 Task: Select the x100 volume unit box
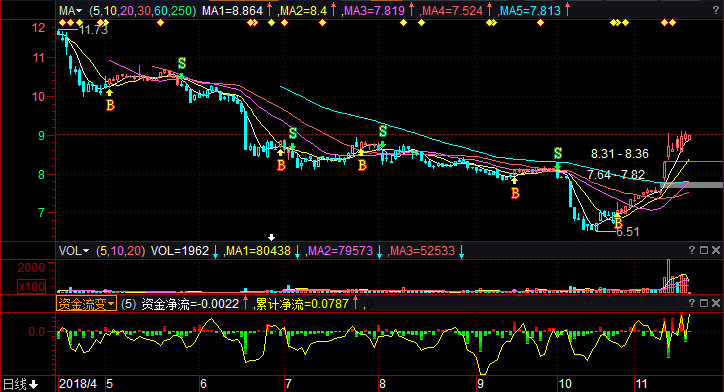32,287
